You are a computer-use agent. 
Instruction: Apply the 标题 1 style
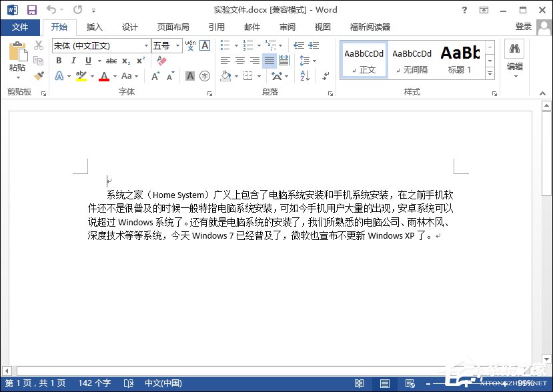(x=460, y=61)
